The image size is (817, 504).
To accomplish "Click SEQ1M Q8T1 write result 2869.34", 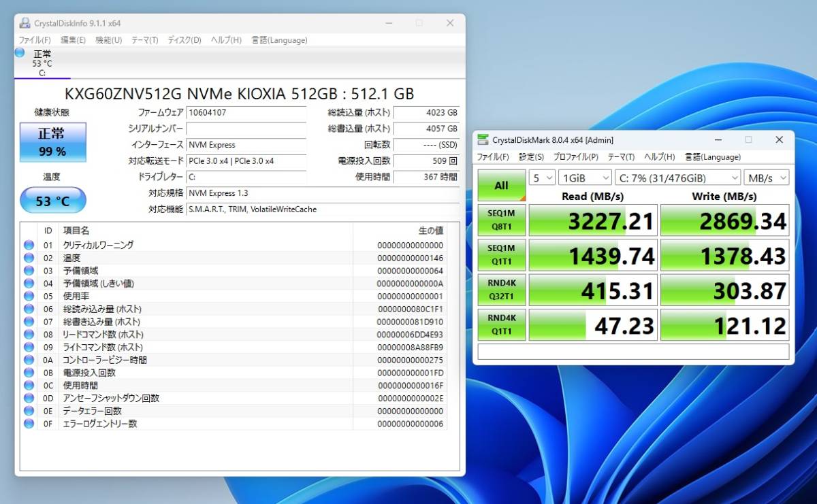I will (x=725, y=220).
